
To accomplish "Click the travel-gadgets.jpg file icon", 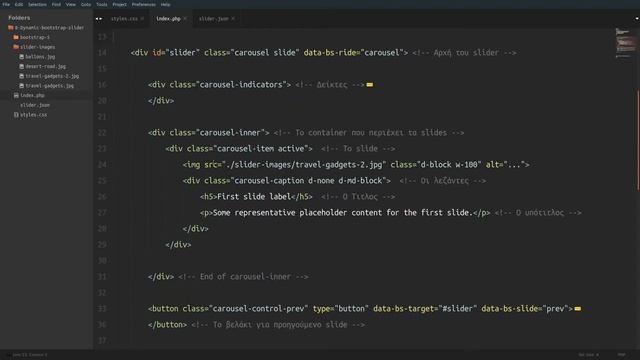I will pyautogui.click(x=22, y=86).
